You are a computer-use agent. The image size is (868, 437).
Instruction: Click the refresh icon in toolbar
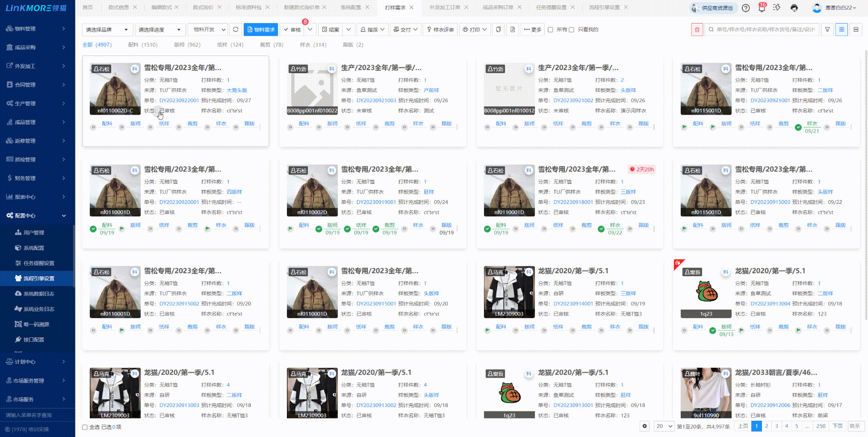tap(236, 30)
